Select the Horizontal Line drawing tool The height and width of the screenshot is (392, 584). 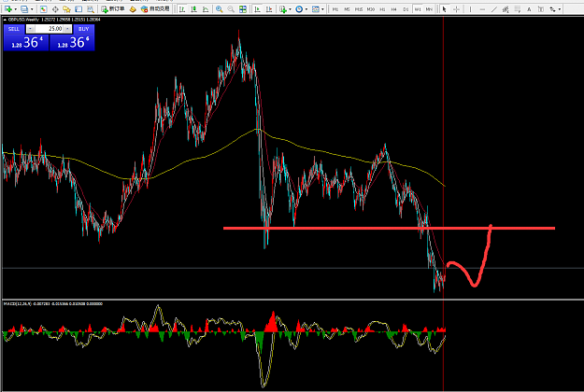click(482, 9)
